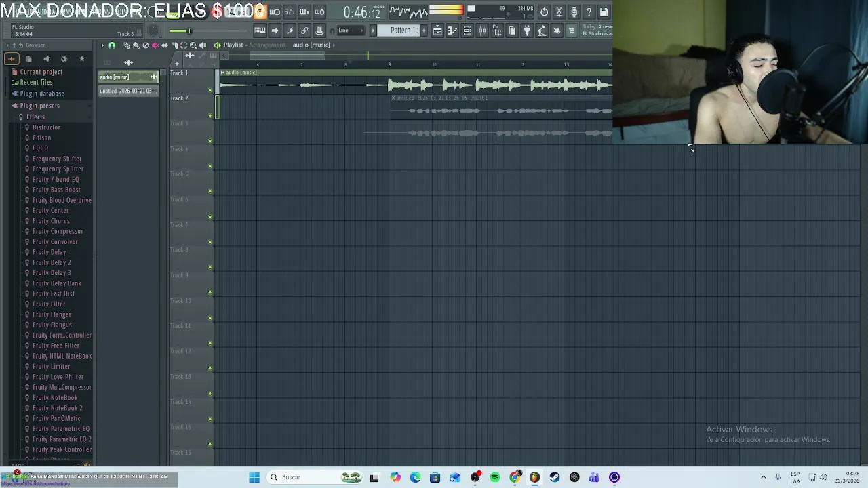Switch to browser Starred tab
868x488 pixels.
(x=82, y=59)
